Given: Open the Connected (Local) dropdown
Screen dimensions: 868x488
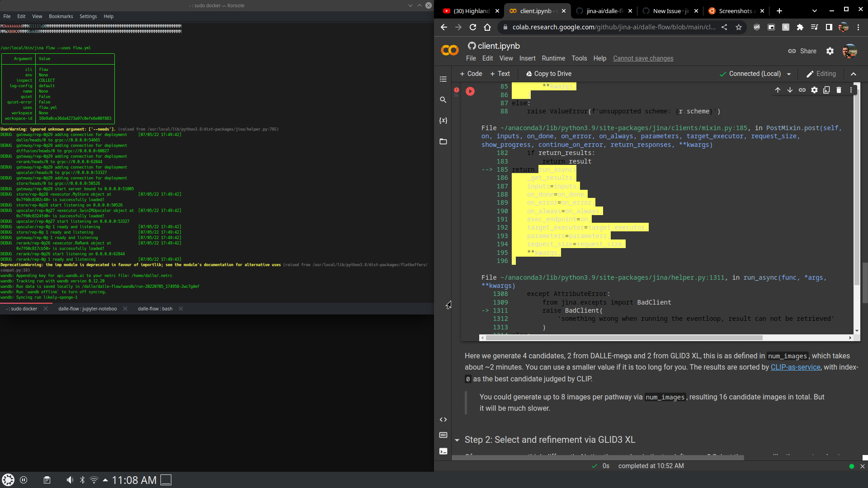Looking at the screenshot, I should (x=789, y=73).
